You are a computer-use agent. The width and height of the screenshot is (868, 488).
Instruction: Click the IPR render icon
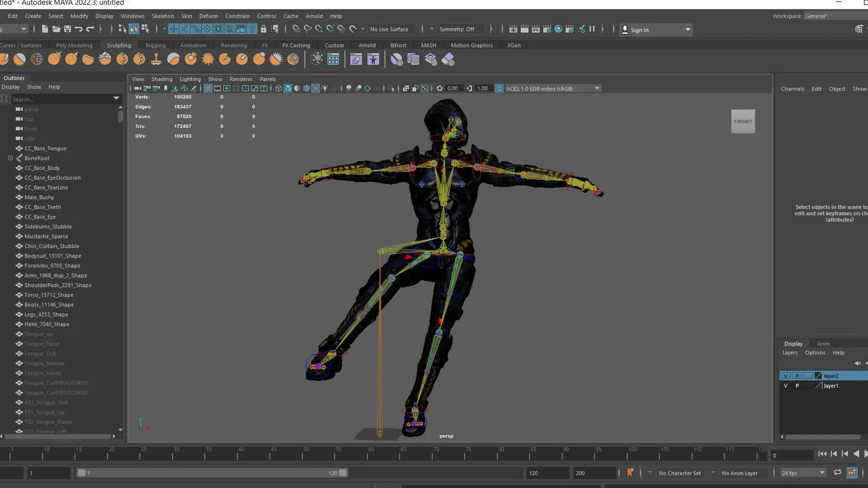[x=536, y=29]
